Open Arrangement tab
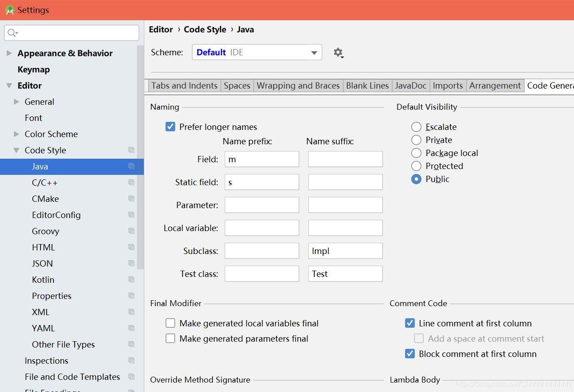Viewport: 574px width, 392px height. coord(495,85)
